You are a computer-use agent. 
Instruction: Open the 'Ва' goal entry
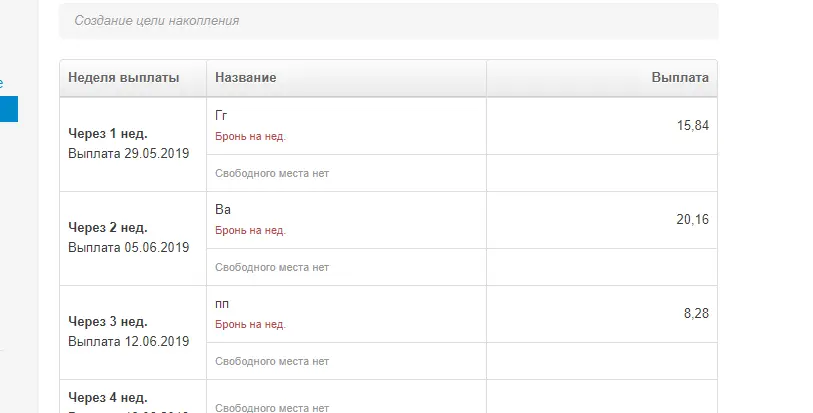pos(223,209)
